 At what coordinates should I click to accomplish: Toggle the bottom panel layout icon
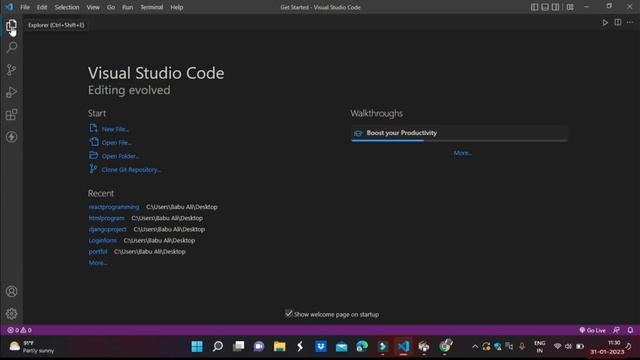point(545,7)
